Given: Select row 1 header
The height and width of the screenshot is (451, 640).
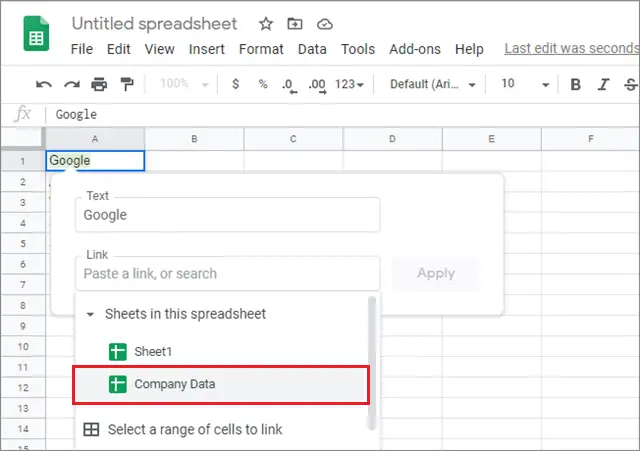Looking at the screenshot, I should click(23, 161).
